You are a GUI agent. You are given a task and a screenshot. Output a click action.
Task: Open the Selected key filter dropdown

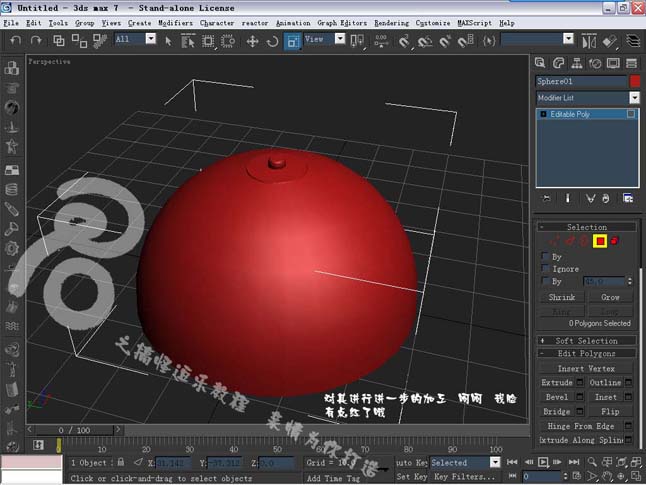pos(495,462)
